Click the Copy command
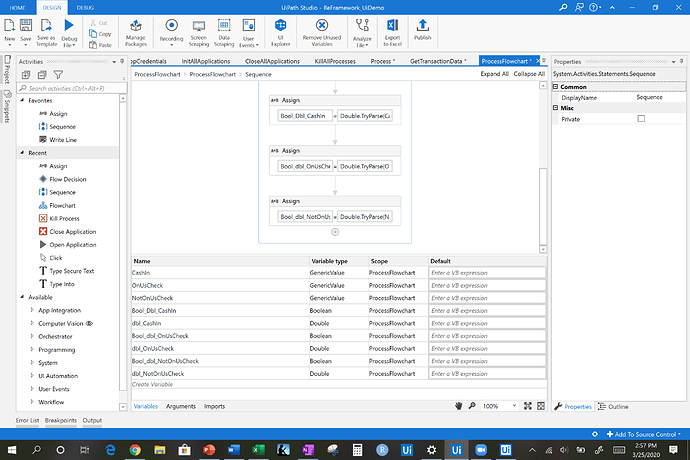 (100, 34)
